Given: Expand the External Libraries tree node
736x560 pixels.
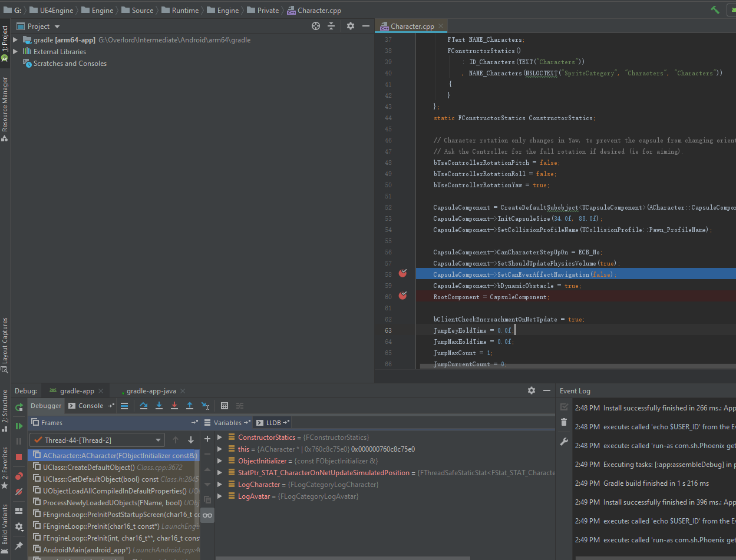Looking at the screenshot, I should point(15,52).
